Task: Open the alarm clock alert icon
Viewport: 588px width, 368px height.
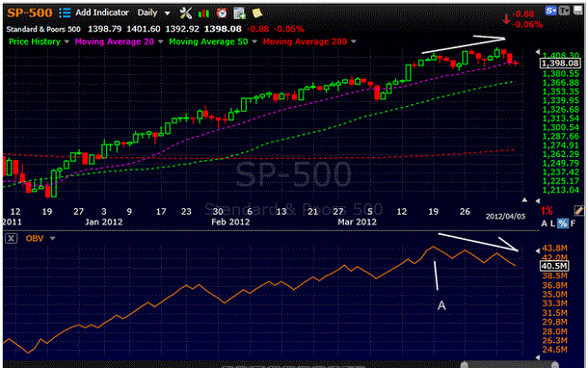Action: point(222,13)
